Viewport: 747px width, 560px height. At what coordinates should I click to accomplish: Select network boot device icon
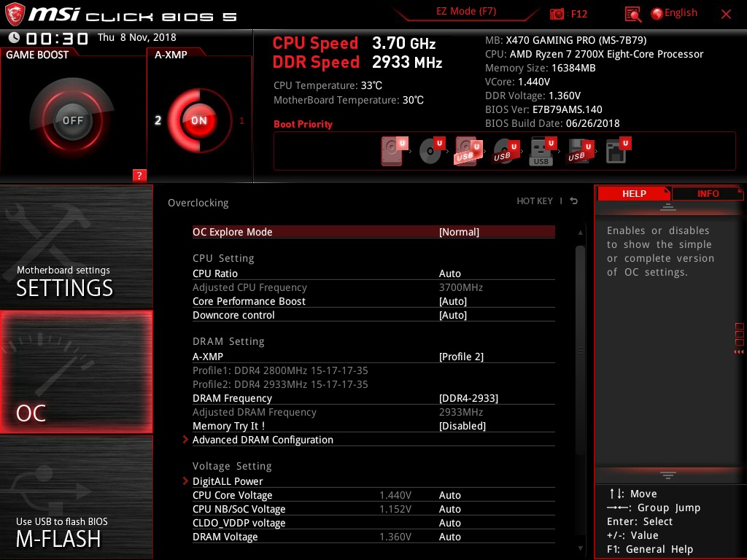(x=618, y=151)
